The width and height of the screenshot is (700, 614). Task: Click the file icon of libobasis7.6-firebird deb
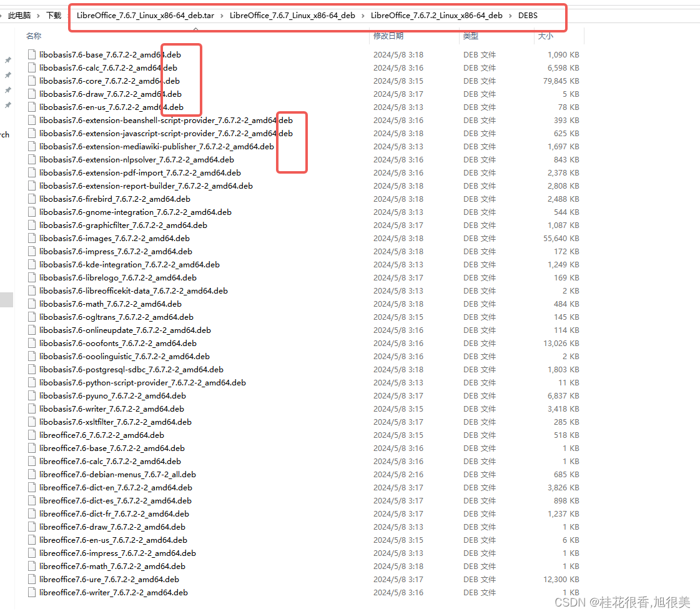(x=32, y=199)
